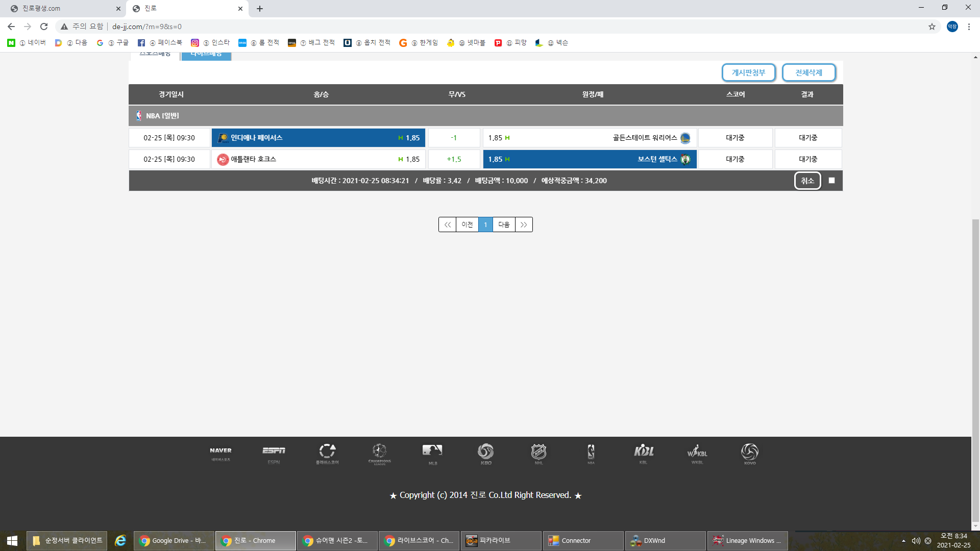
Task: Click the ESPN logo in footer
Action: [274, 453]
